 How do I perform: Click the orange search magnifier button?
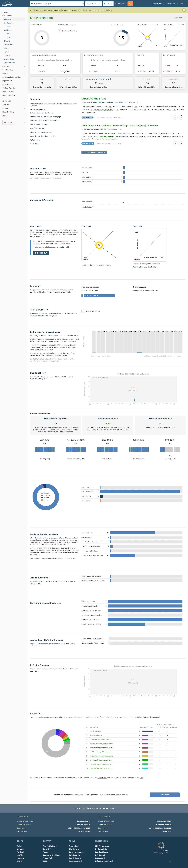pyautogui.click(x=130, y=4)
